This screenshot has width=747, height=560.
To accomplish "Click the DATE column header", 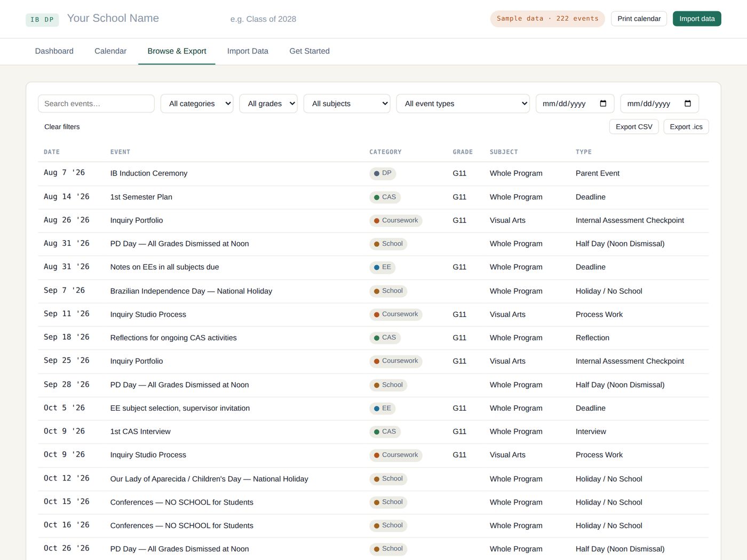I will point(52,152).
